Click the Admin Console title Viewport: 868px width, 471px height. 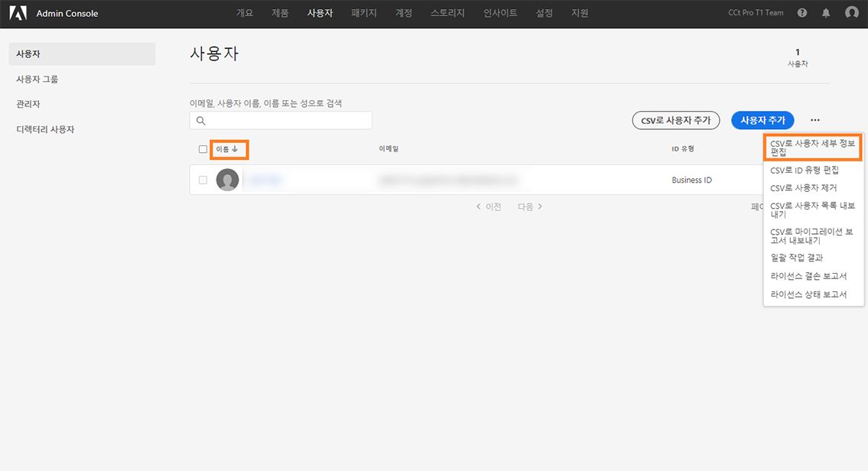67,13
